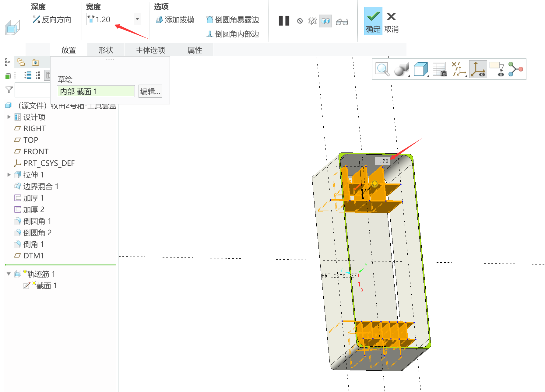The height and width of the screenshot is (392, 545).
Task: Select the sketch collector 内部 截面 1
Action: coord(96,91)
